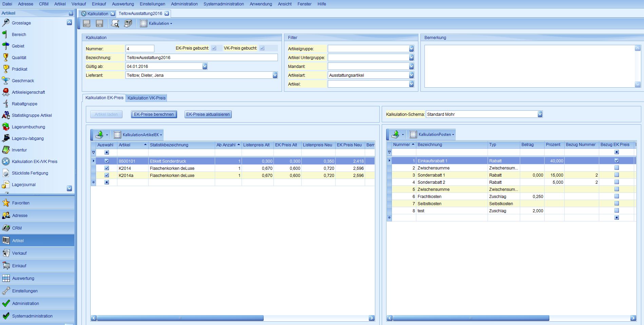This screenshot has height=325, width=644.
Task: Open the Inventur icon
Action: click(6, 150)
